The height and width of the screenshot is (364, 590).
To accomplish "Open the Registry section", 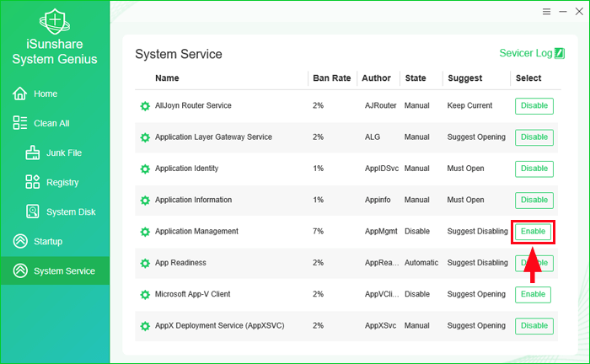I will (62, 182).
